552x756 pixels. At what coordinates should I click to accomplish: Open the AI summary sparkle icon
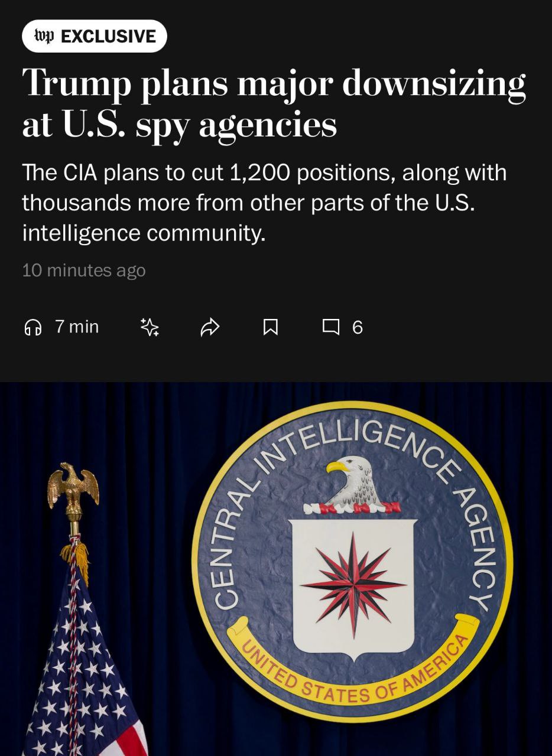(x=150, y=327)
